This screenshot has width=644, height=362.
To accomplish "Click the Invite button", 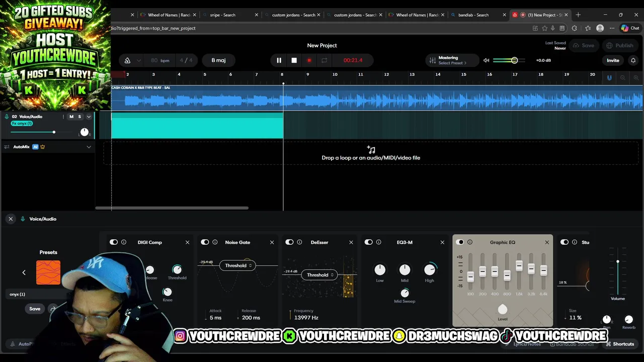I will tap(613, 60).
